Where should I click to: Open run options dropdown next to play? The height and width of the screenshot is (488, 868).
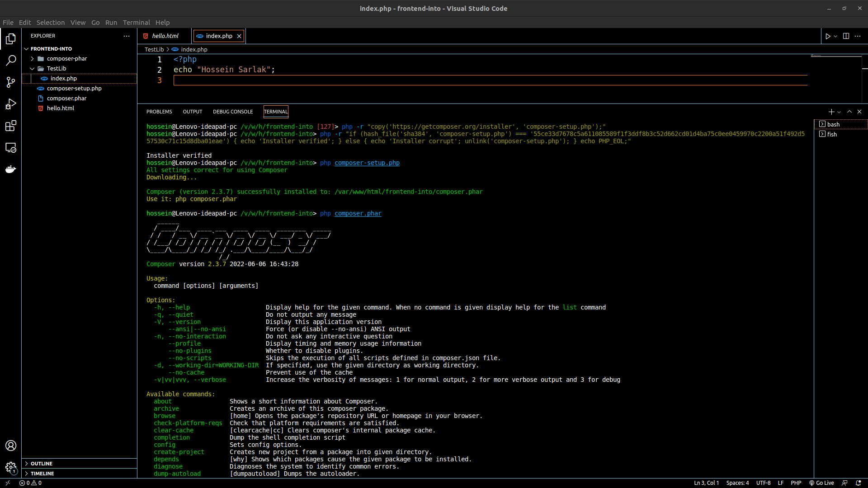(835, 36)
